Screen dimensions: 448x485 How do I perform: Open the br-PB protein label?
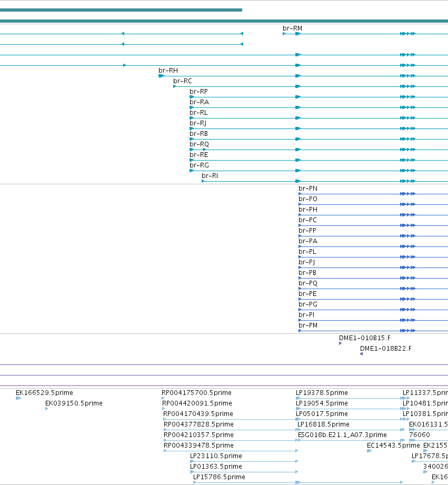click(x=307, y=272)
